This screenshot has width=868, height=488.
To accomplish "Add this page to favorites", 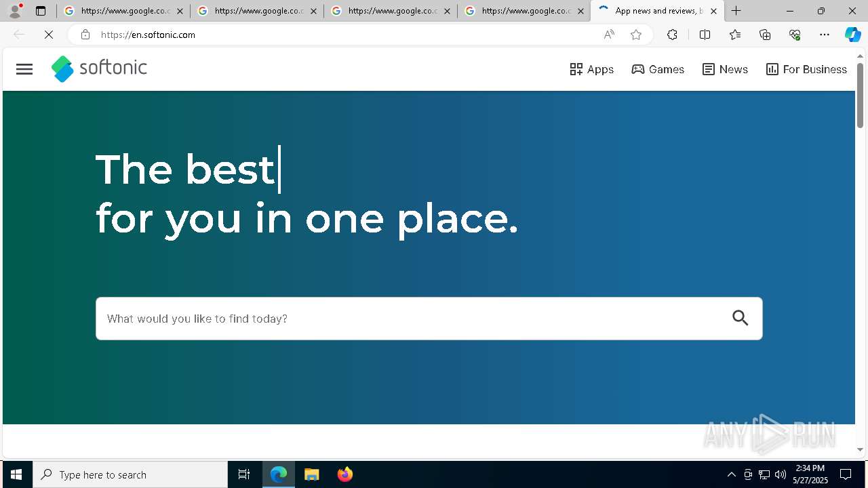I will (x=635, y=35).
